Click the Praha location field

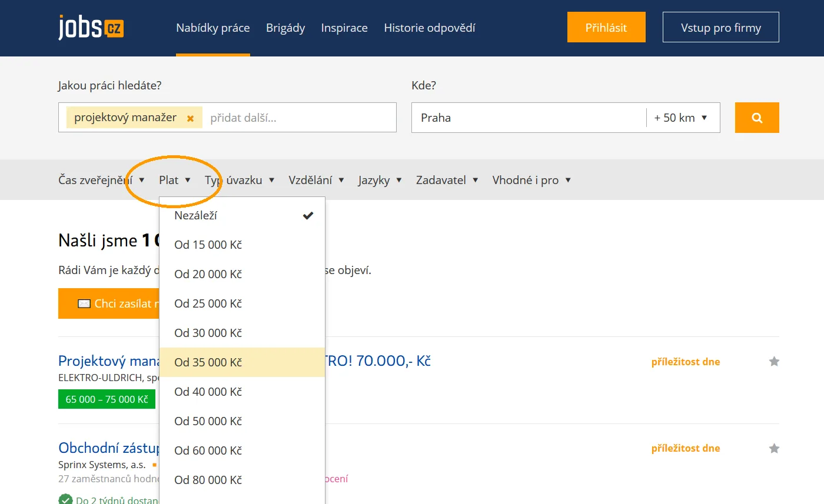[x=529, y=118]
